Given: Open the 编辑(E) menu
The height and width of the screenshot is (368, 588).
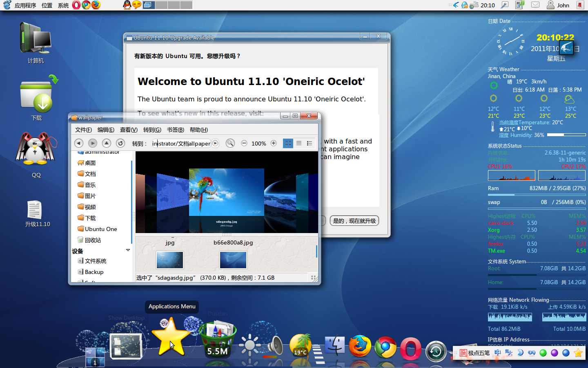Looking at the screenshot, I should pos(106,130).
